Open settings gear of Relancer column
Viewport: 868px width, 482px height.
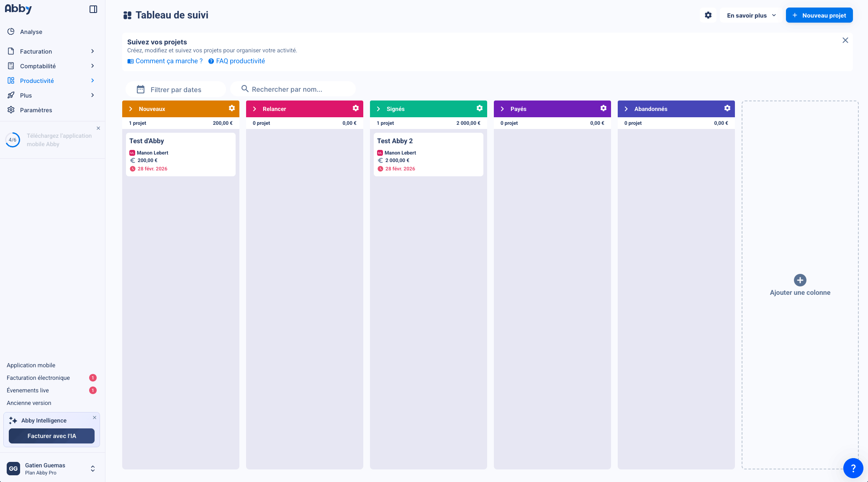356,108
